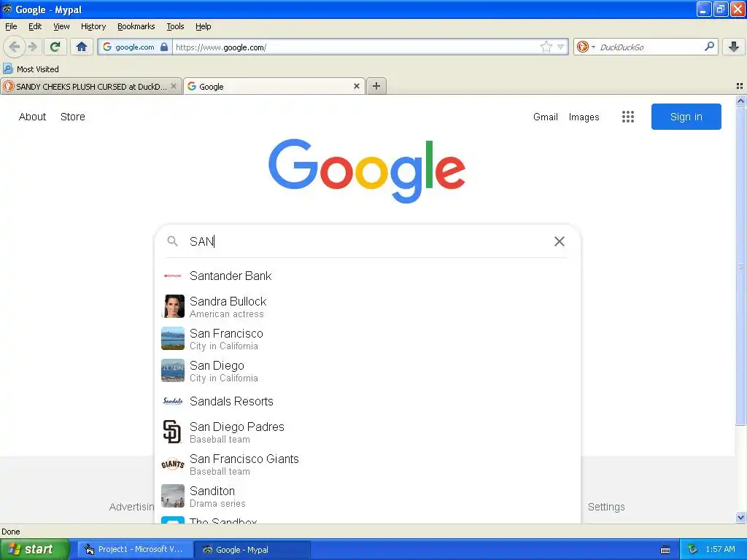
Task: Click Sandra Bullock's thumbnail photo
Action: click(172, 306)
